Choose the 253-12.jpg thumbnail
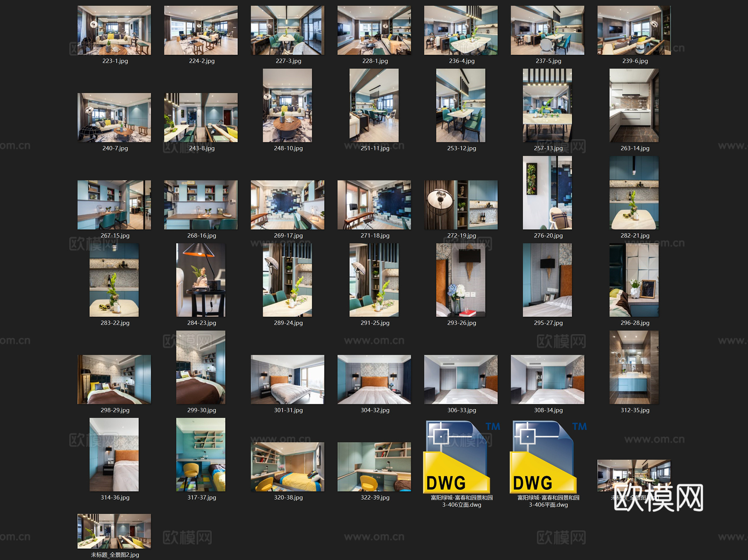This screenshot has height=560, width=748. (461, 106)
